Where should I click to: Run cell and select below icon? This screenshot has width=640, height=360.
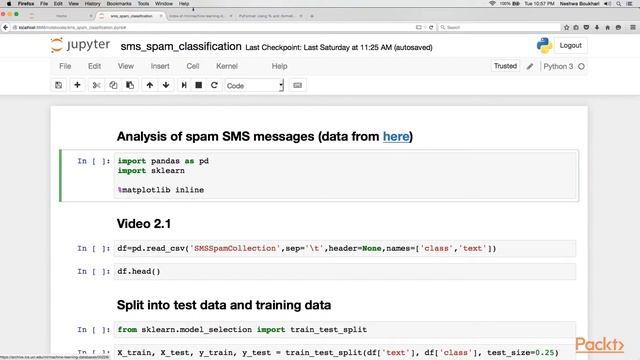[184, 85]
